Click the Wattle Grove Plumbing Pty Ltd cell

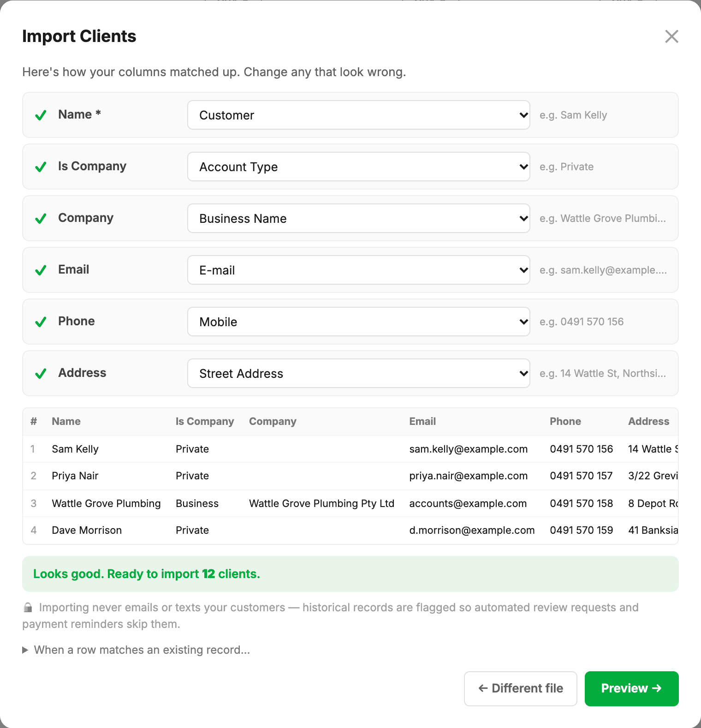(321, 503)
